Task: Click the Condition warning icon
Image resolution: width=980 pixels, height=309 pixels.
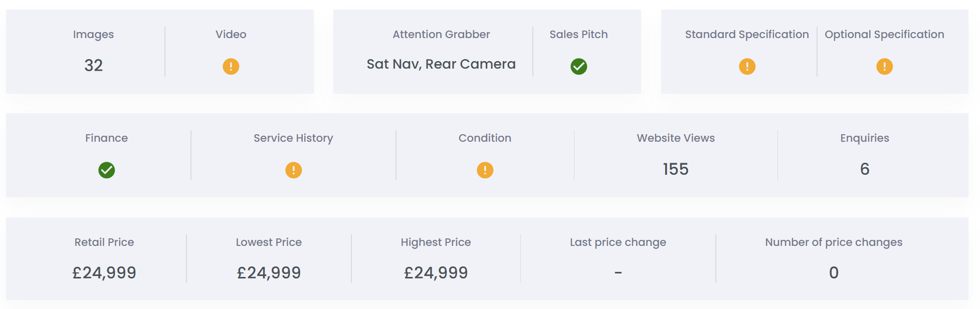Action: click(485, 170)
